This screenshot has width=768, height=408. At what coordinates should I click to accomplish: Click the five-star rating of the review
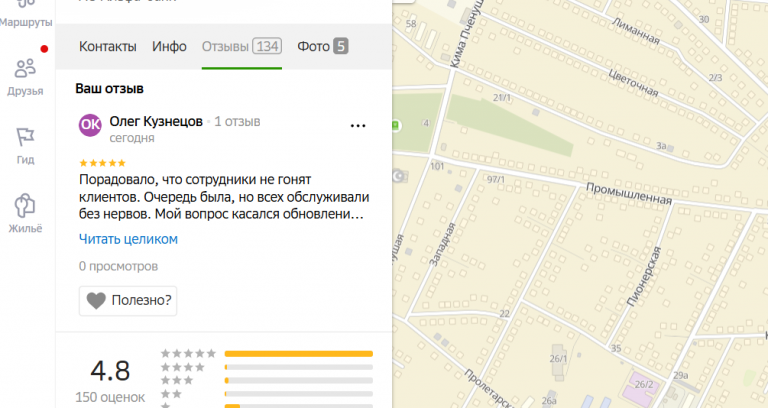(x=102, y=163)
